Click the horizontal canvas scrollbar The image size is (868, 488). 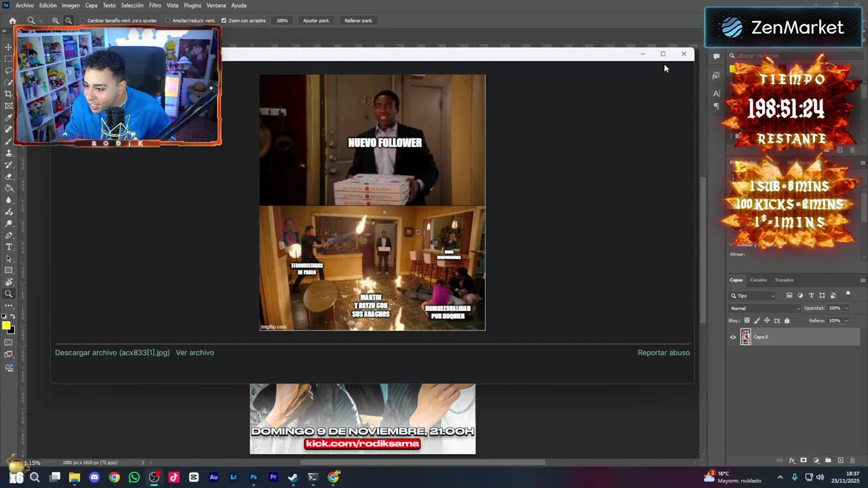pyautogui.click(x=422, y=463)
